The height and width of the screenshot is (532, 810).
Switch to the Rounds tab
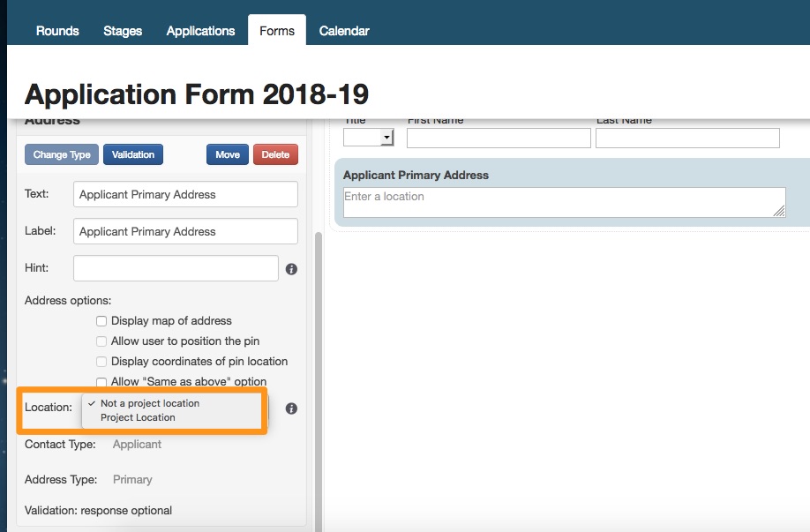click(57, 31)
